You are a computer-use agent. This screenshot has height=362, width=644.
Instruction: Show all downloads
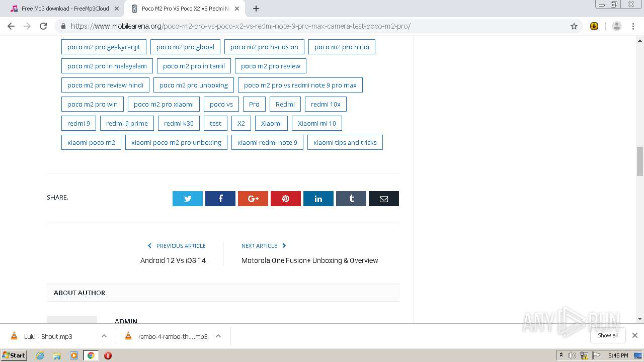[x=608, y=335]
